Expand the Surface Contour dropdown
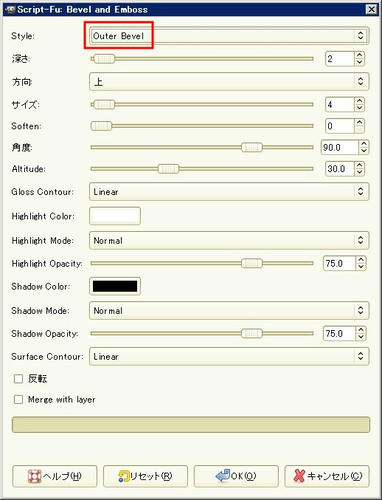This screenshot has width=382, height=500. (229, 356)
